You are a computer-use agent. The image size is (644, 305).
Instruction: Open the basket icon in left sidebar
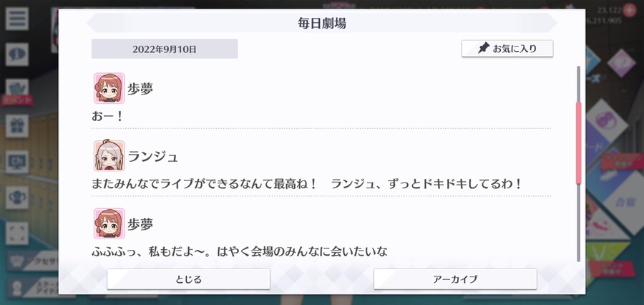(x=17, y=87)
